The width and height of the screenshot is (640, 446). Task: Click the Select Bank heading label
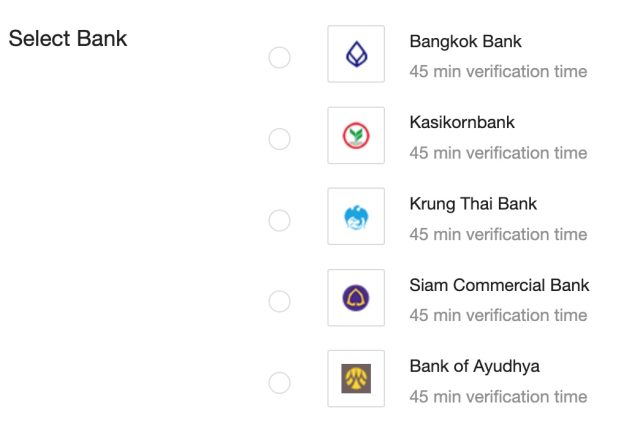(x=68, y=40)
